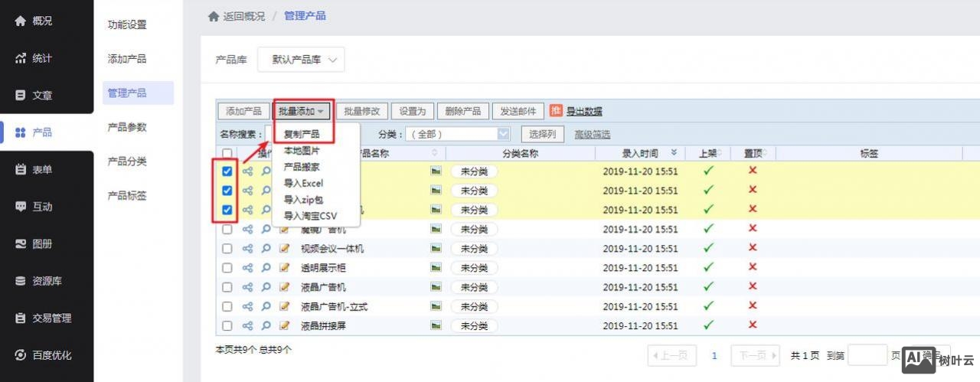This screenshot has width=980, height=382.
Task: Click the sort arrows beside 产品名称 header
Action: coord(435,153)
